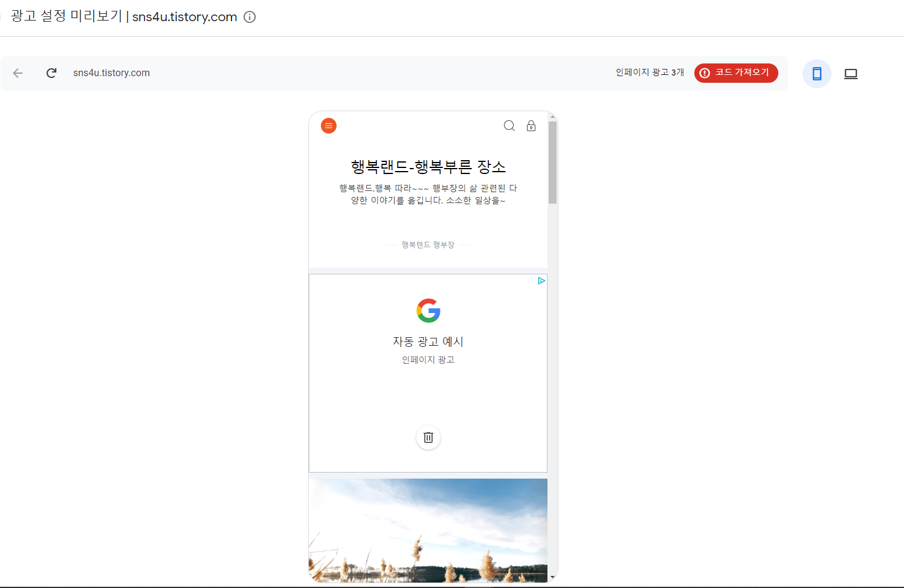Delete the auto ad with trash icon
This screenshot has height=588, width=904.
[428, 438]
